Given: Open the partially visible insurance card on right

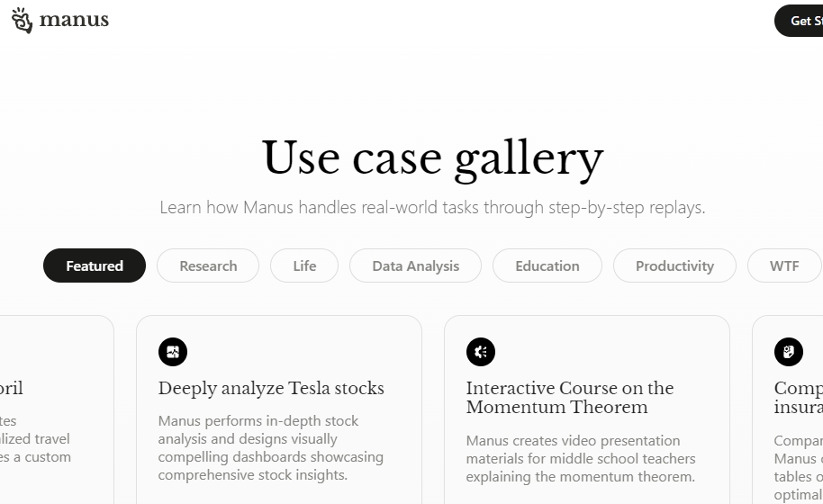Looking at the screenshot, I should click(787, 409).
